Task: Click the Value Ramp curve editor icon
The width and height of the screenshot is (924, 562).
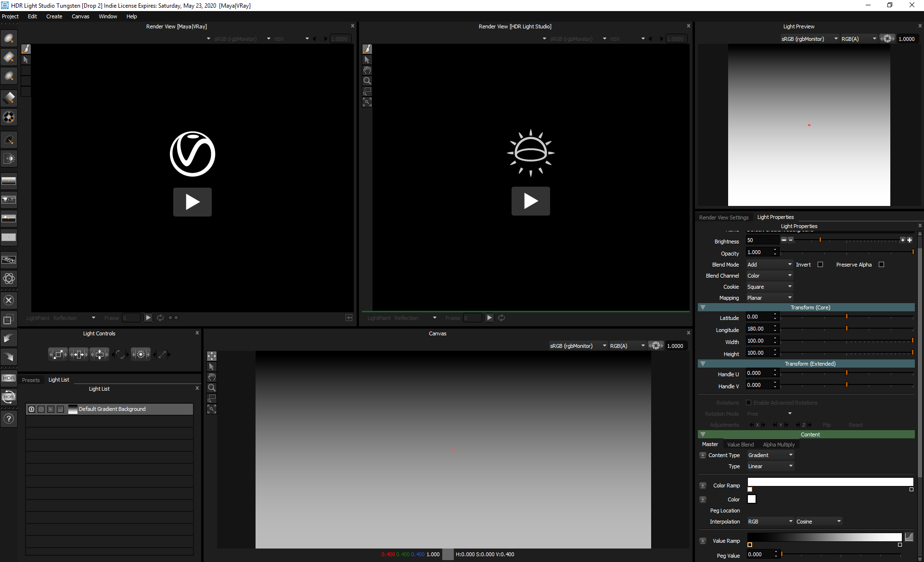Action: (909, 537)
